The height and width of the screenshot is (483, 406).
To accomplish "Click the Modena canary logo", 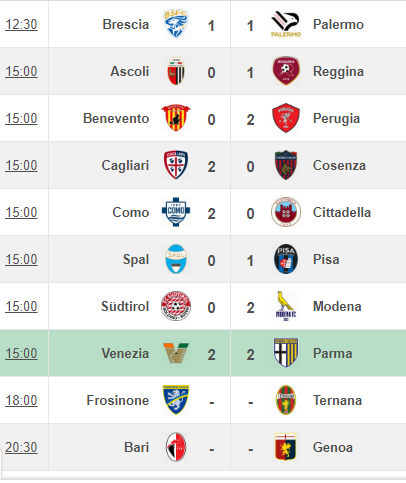I will [x=286, y=306].
